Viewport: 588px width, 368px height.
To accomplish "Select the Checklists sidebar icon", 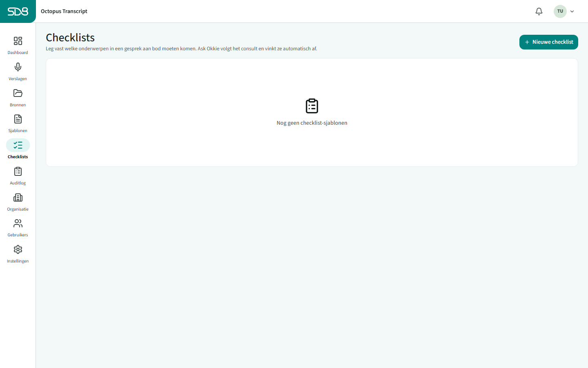I will point(18,145).
